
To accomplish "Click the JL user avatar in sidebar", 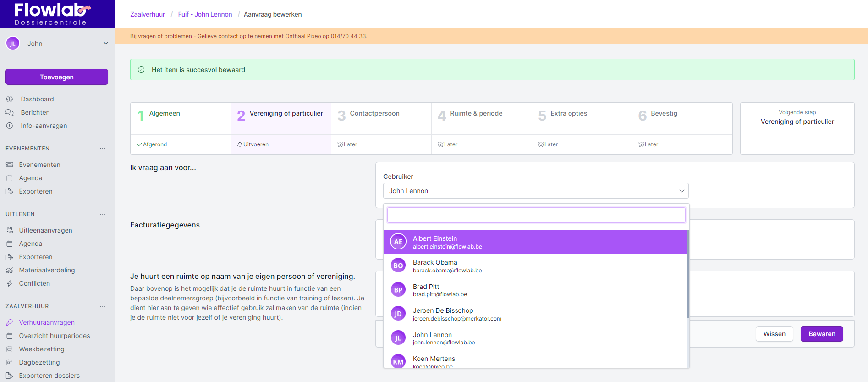I will coord(13,44).
